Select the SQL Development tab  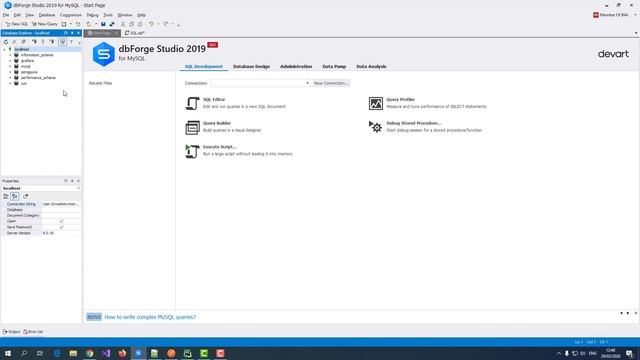tap(203, 67)
